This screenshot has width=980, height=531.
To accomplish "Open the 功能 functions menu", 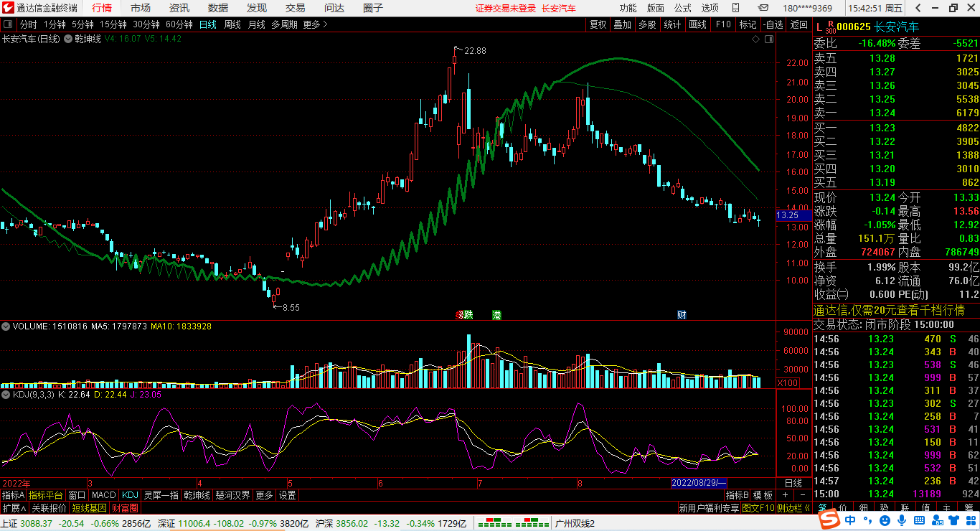I will (628, 8).
